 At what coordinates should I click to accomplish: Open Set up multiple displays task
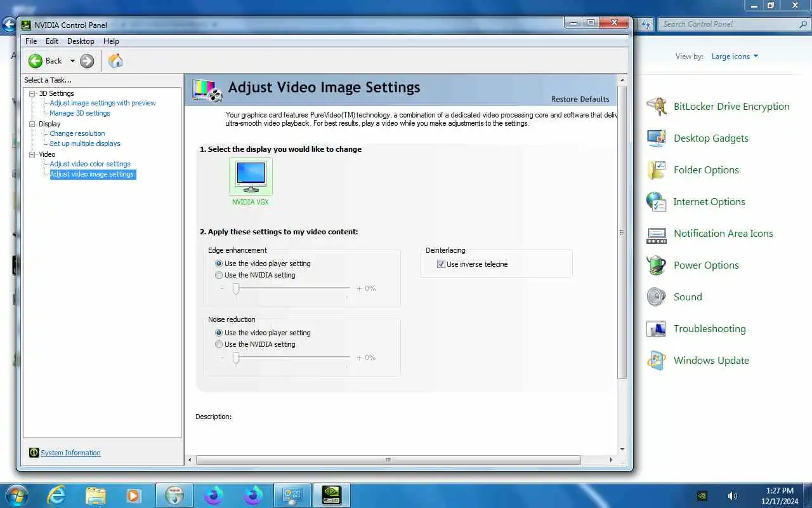point(85,144)
